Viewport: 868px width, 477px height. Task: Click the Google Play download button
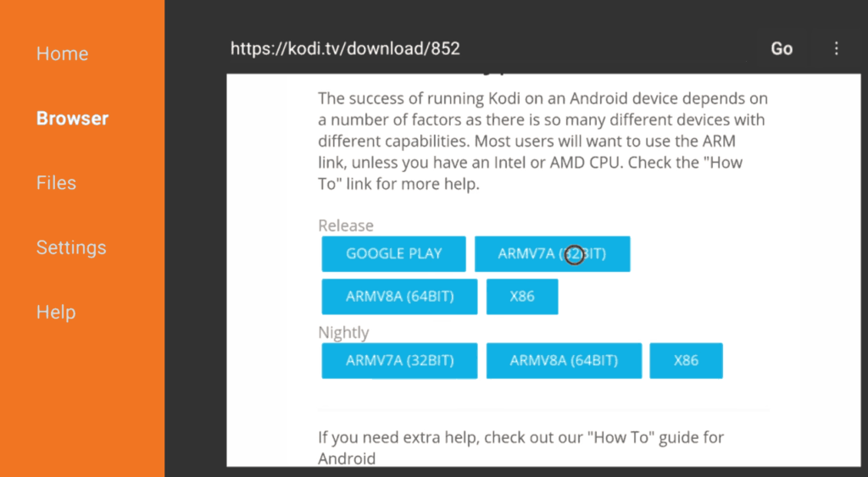tap(393, 253)
